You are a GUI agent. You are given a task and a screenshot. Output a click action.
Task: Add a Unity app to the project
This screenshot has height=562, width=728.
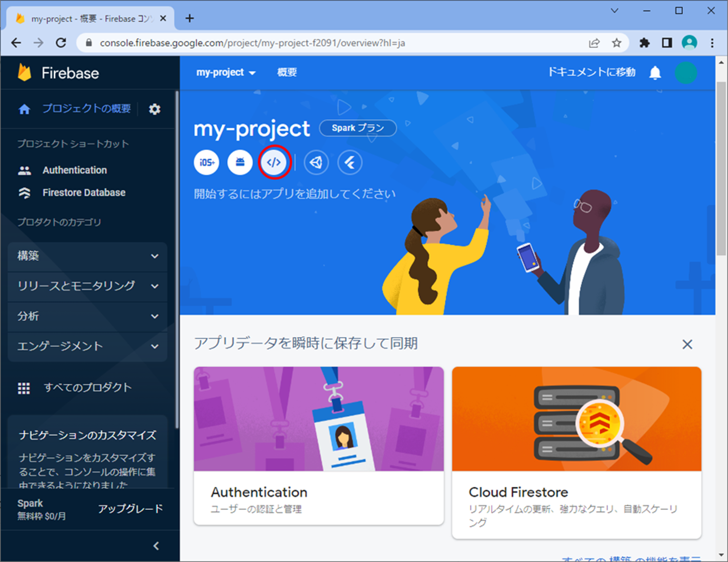click(x=316, y=163)
